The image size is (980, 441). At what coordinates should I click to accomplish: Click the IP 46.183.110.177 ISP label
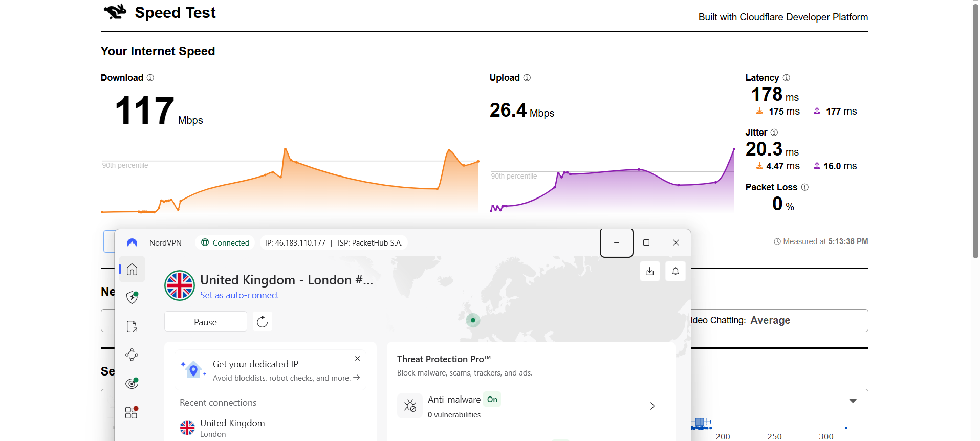coord(334,242)
